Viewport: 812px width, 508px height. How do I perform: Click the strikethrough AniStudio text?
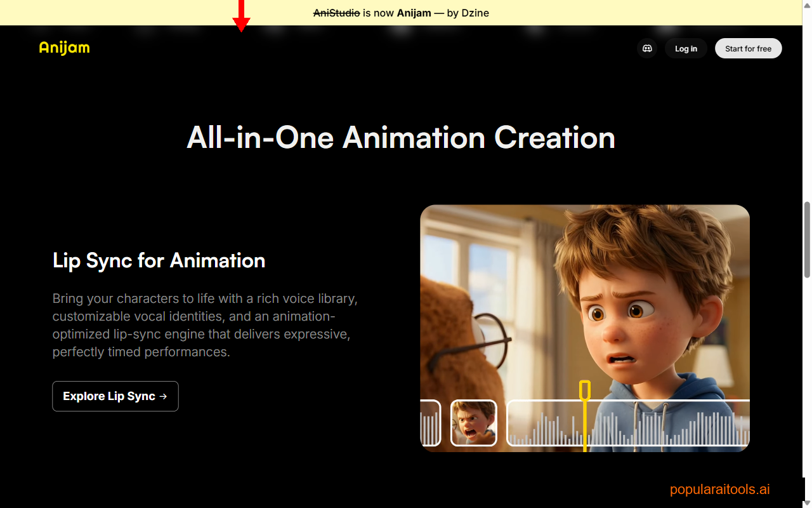point(336,13)
